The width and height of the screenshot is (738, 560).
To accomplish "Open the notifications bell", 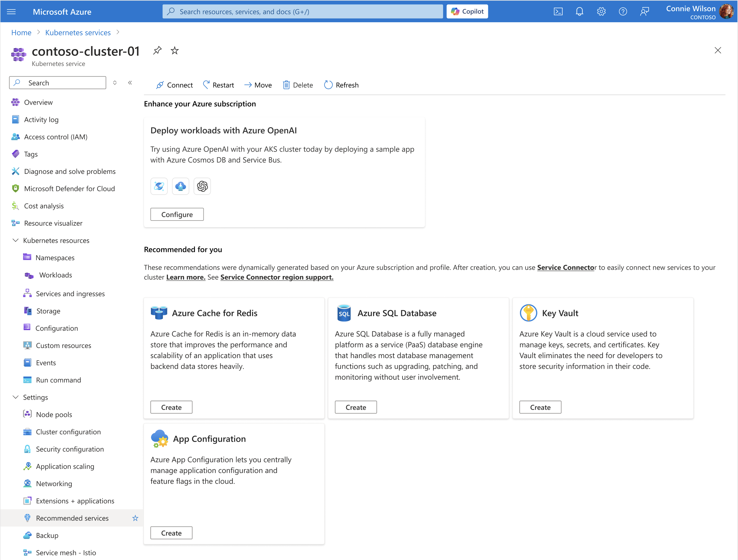I will [x=579, y=12].
